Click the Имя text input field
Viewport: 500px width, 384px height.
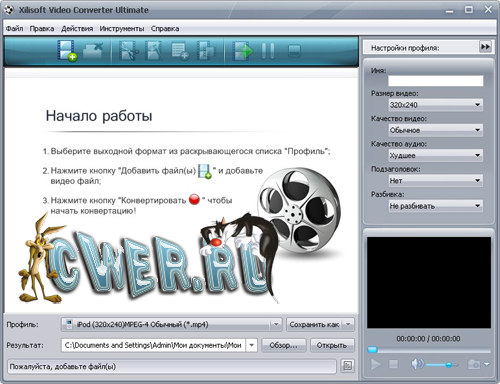click(436, 81)
